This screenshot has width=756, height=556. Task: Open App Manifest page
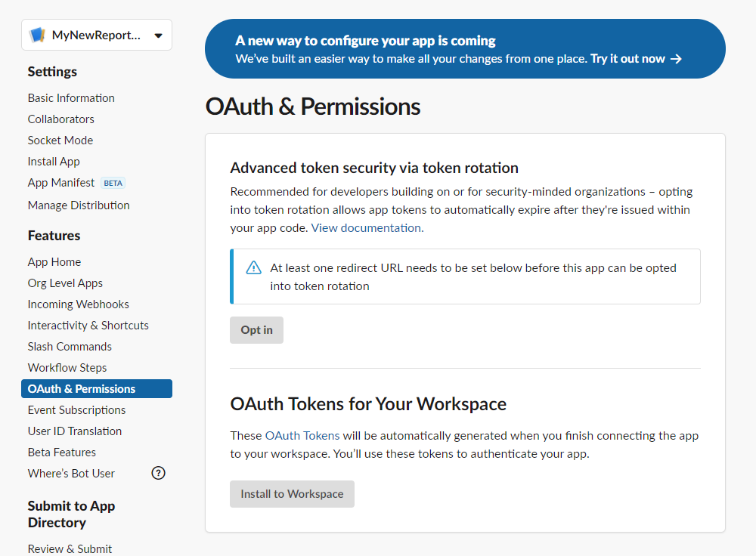pyautogui.click(x=60, y=183)
